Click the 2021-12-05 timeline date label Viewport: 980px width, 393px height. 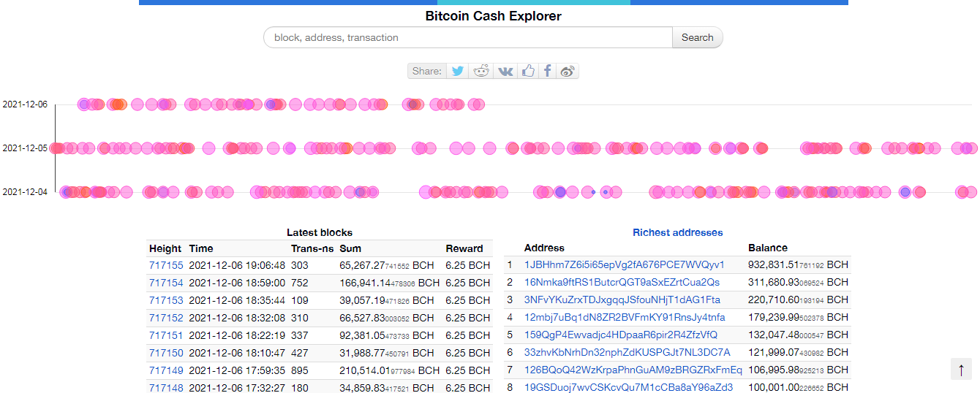(x=25, y=148)
